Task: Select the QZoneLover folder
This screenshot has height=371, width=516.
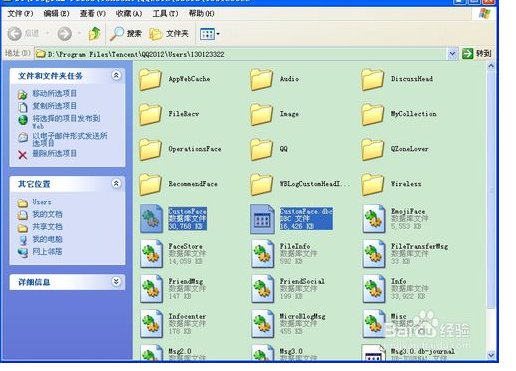Action: tap(395, 149)
